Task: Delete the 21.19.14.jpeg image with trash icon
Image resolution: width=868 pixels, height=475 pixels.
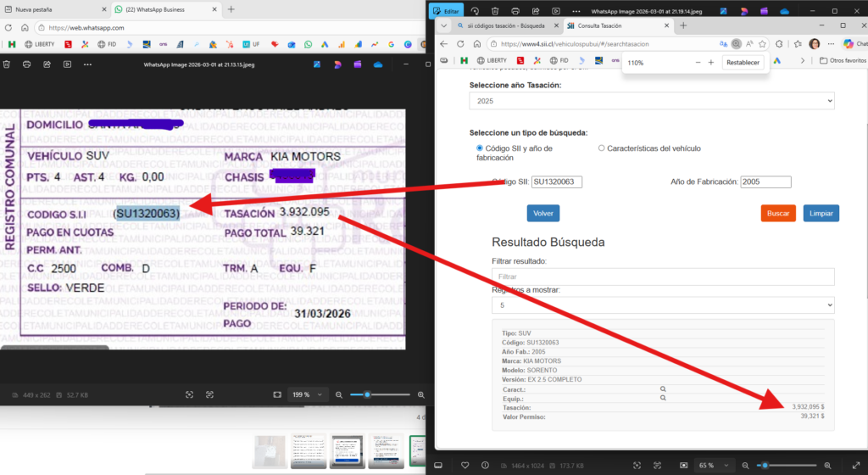Action: coord(495,11)
